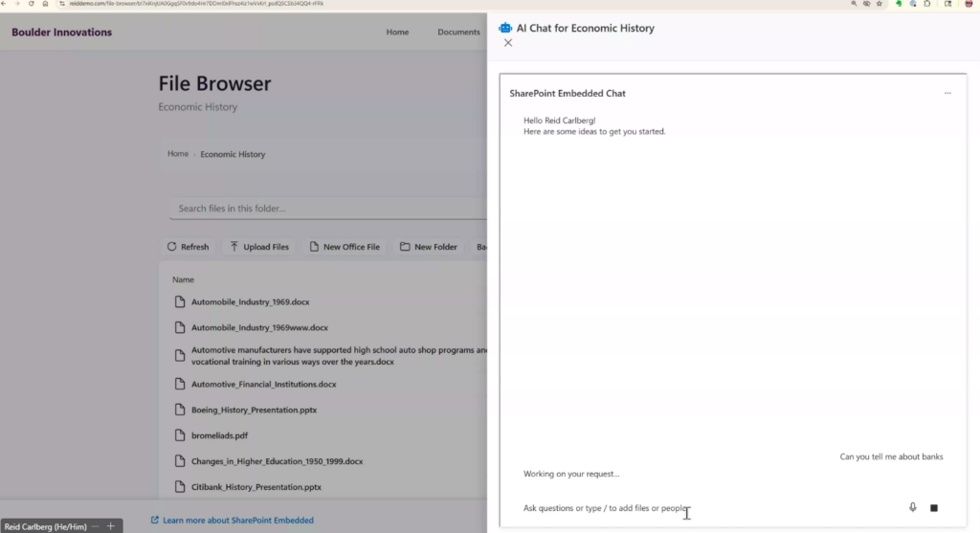
Task: Click file icon for Boeing_History_Presentation.pptx
Action: pyautogui.click(x=180, y=410)
